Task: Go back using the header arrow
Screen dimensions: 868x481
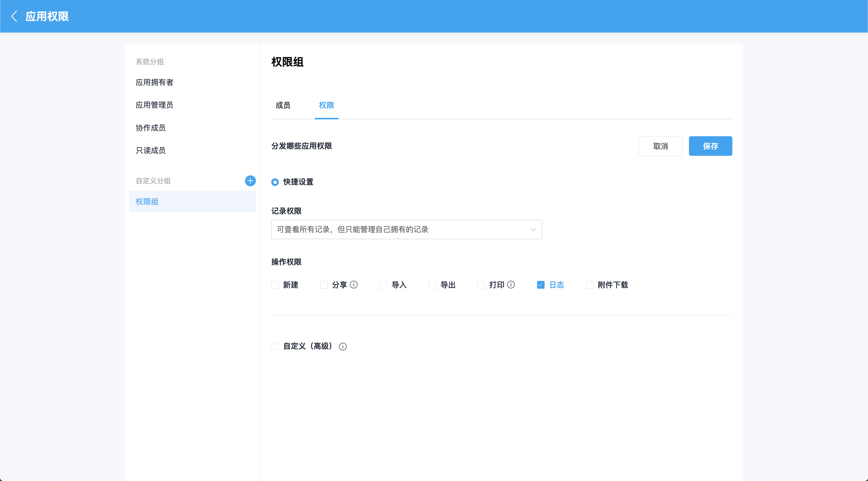Action: 14,16
